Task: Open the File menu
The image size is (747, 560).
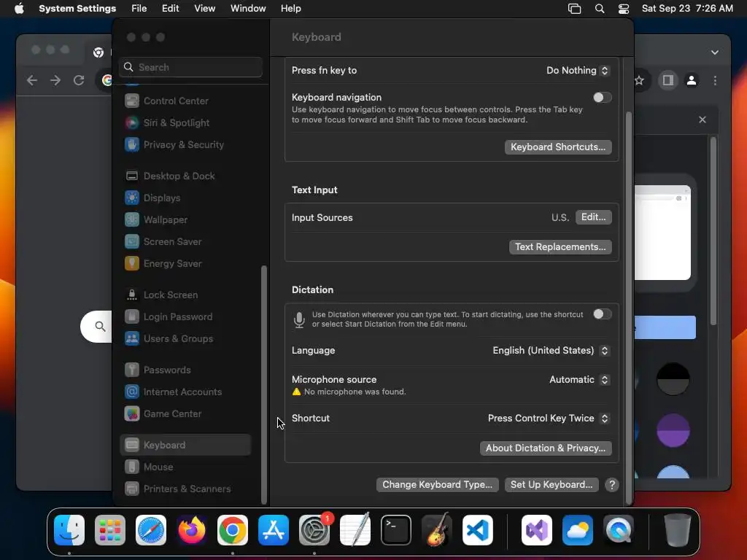Action: tap(139, 9)
